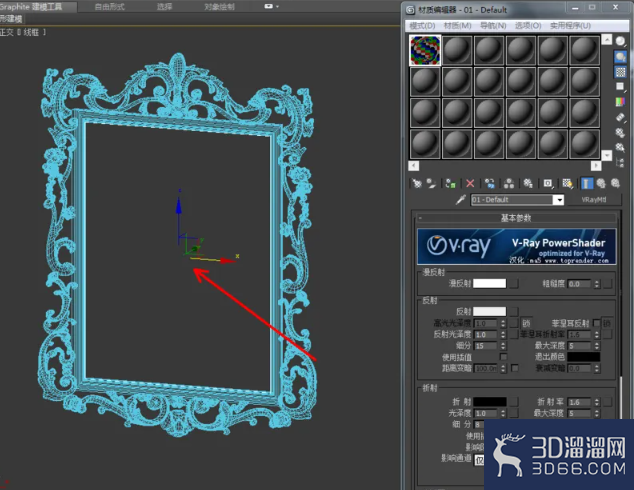Click map button beside 反射光泽度 spinner
This screenshot has width=634, height=490.
514,334
